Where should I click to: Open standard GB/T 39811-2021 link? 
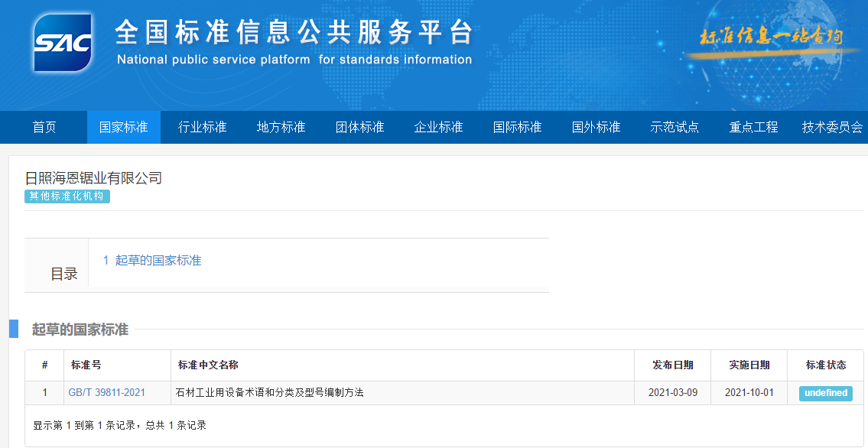(107, 393)
